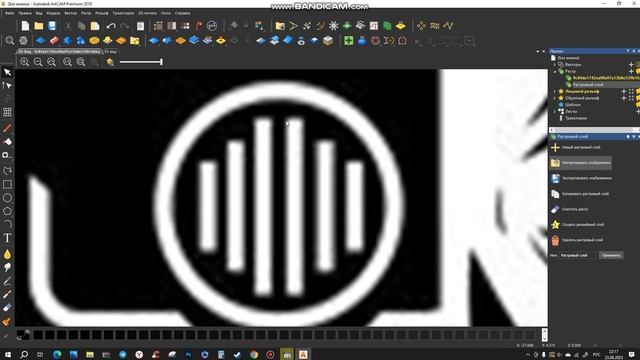Click Импортировать изображение
Viewport: 640px width, 360px height.
pos(581,163)
